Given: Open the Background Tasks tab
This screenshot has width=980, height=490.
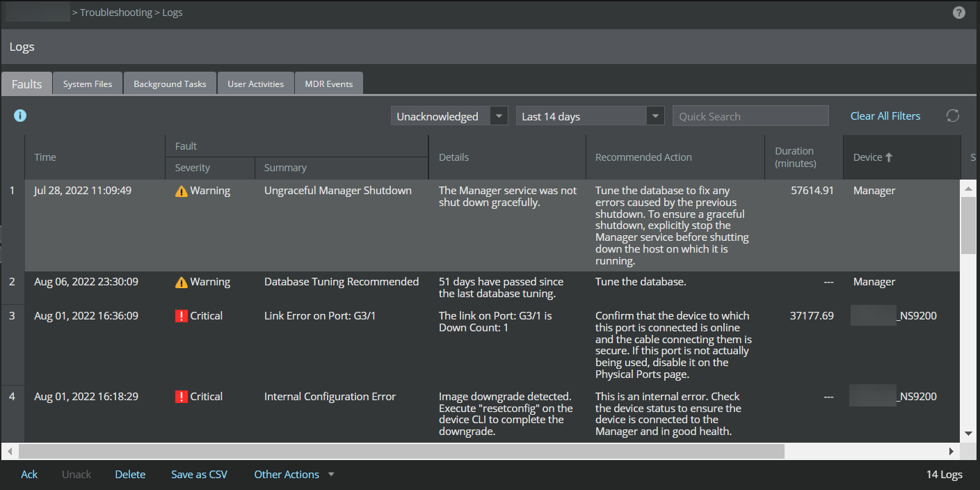Looking at the screenshot, I should point(170,84).
